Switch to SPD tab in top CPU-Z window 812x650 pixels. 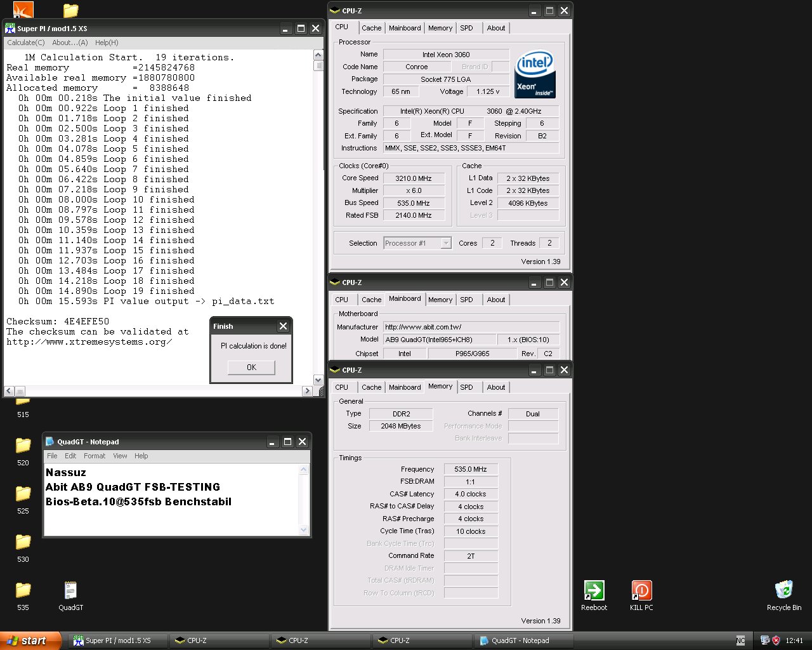pyautogui.click(x=467, y=28)
